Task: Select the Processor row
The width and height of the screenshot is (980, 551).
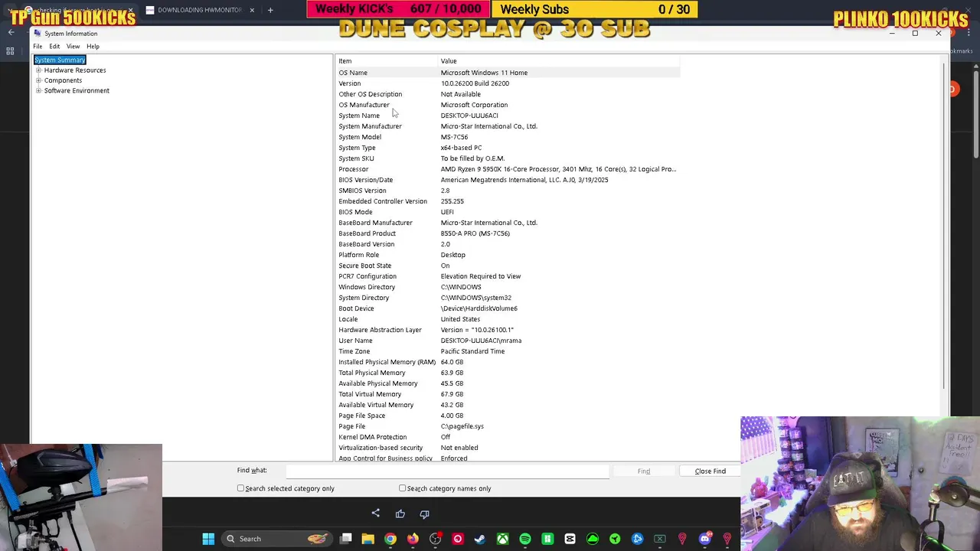Action: tap(508, 169)
